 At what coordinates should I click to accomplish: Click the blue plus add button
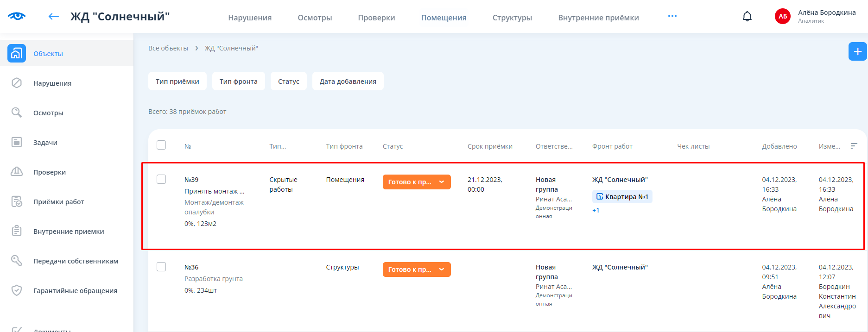pyautogui.click(x=857, y=51)
